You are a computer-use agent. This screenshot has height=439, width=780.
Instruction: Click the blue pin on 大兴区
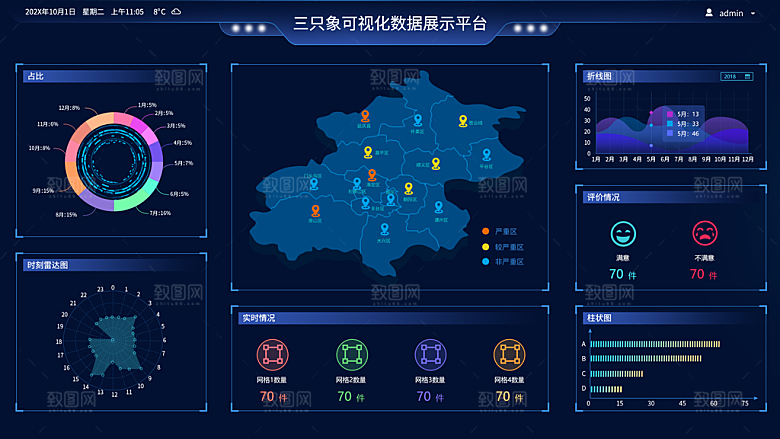(x=385, y=229)
